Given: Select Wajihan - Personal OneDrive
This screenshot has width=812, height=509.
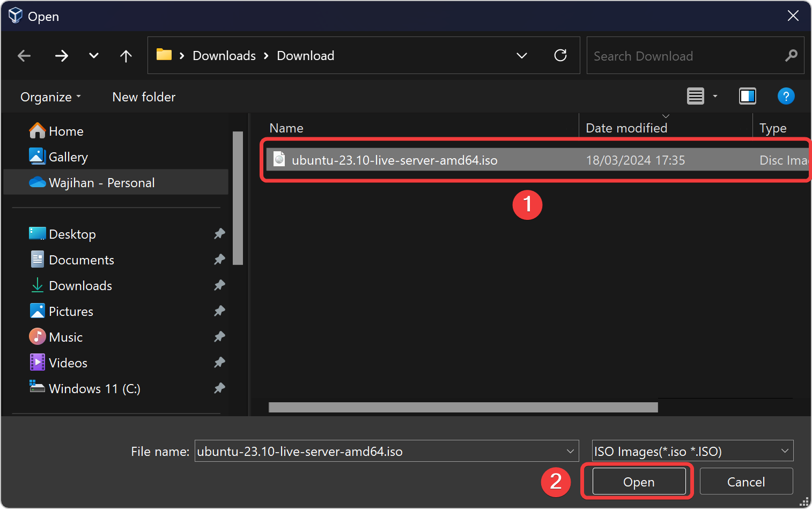Looking at the screenshot, I should pos(116,183).
